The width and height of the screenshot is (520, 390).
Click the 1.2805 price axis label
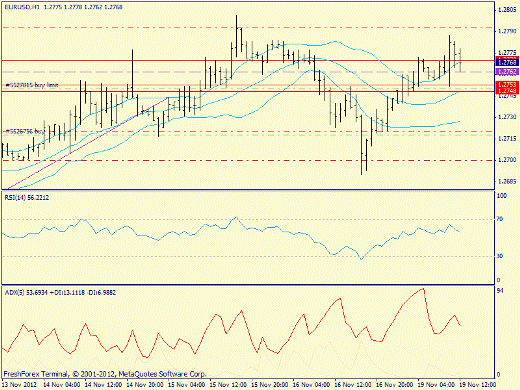[507, 10]
